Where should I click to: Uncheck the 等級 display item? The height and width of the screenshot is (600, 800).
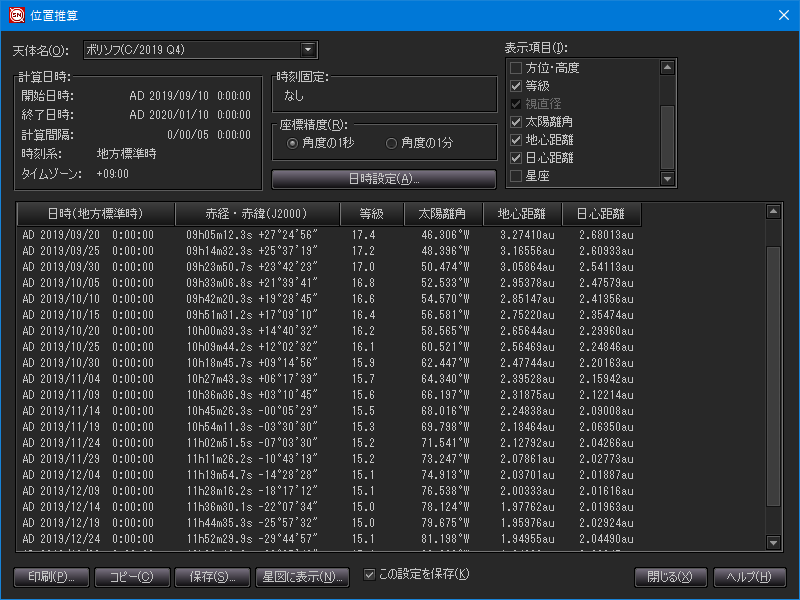click(516, 86)
